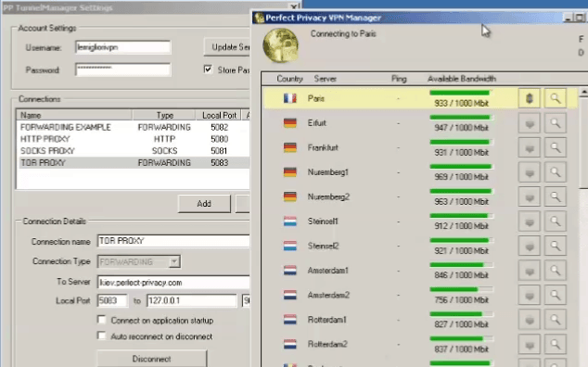
Task: Enable Connect on application startup checkbox
Action: tap(101, 320)
